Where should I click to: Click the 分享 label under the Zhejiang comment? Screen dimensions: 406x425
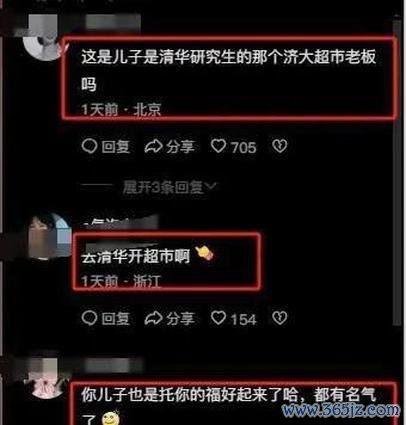coord(180,318)
